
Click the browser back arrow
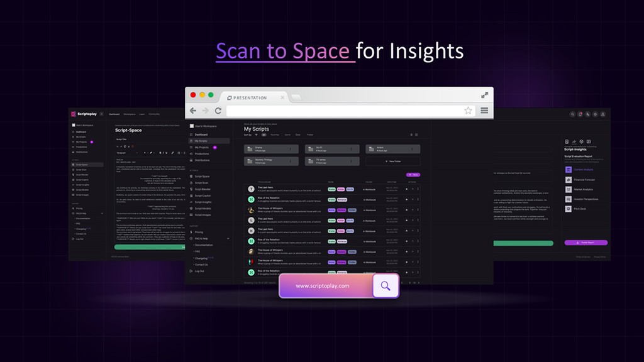pos(193,111)
